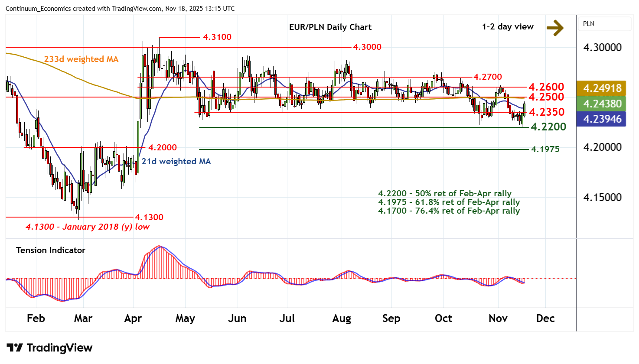Click the EUR/PLN Daily Chart title

click(330, 27)
